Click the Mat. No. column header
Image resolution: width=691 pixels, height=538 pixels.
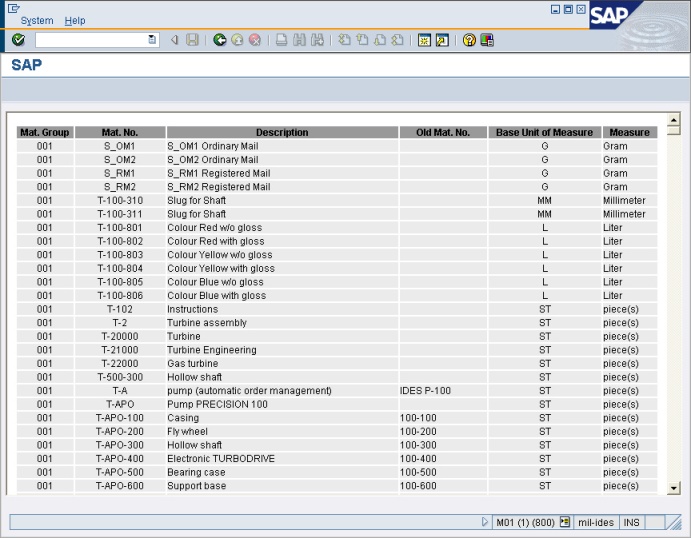click(120, 132)
